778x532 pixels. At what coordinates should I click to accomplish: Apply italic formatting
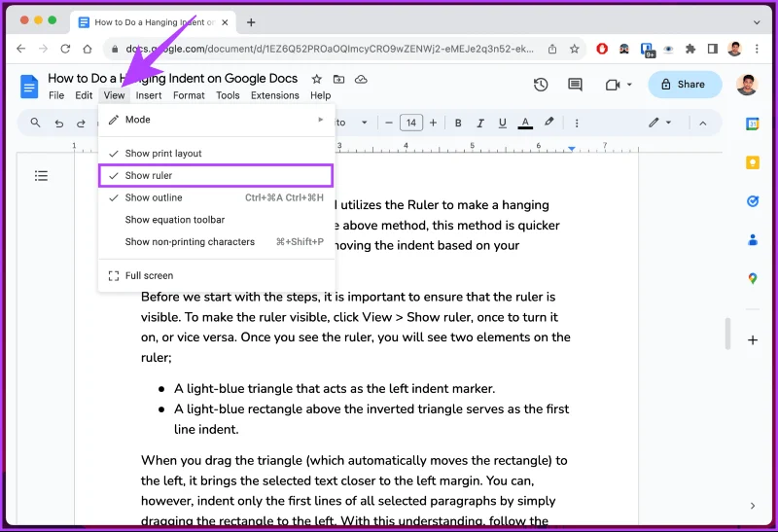[479, 123]
